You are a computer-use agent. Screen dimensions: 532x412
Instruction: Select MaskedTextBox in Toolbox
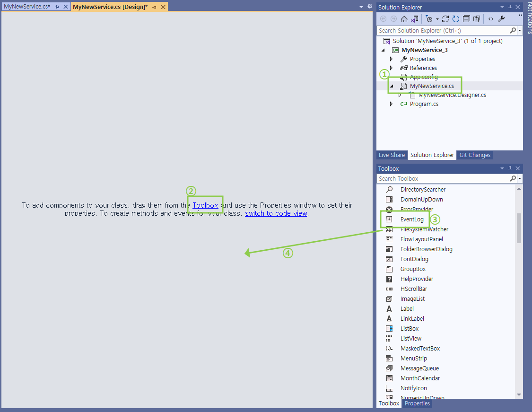tap(420, 349)
